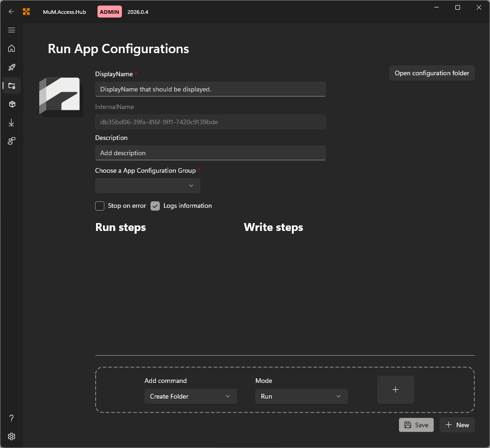Image resolution: width=490 pixels, height=448 pixels.
Task: Click the download icon in sidebar
Action: tap(12, 122)
